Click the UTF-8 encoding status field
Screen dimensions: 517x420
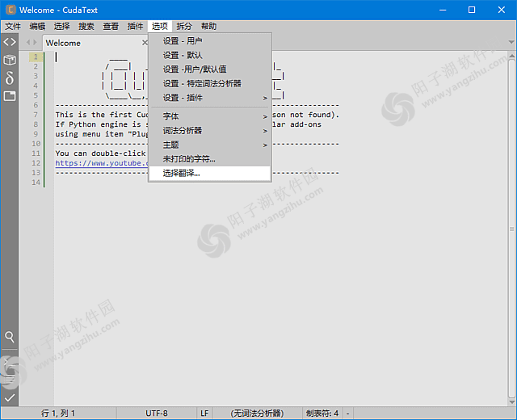tap(157, 413)
